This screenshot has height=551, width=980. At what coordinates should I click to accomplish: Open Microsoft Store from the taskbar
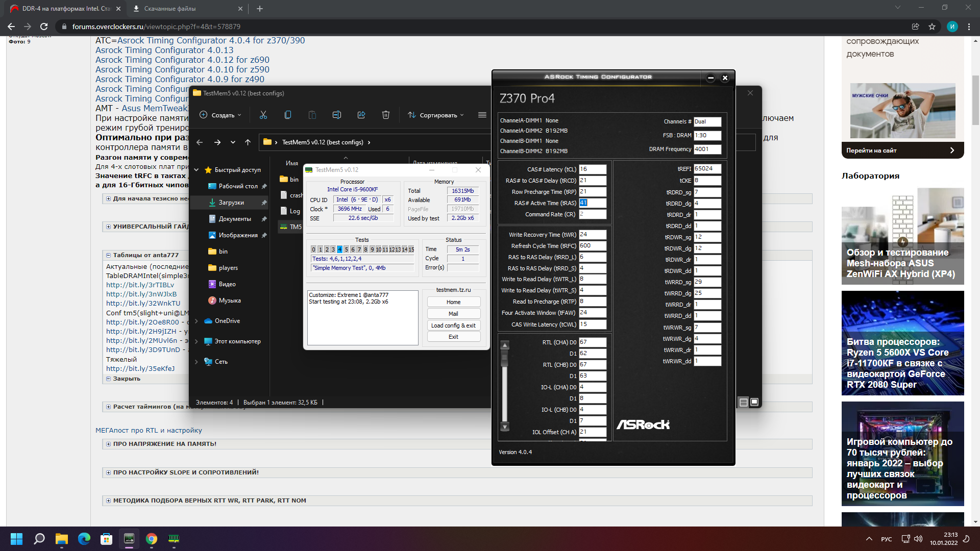pyautogui.click(x=106, y=539)
